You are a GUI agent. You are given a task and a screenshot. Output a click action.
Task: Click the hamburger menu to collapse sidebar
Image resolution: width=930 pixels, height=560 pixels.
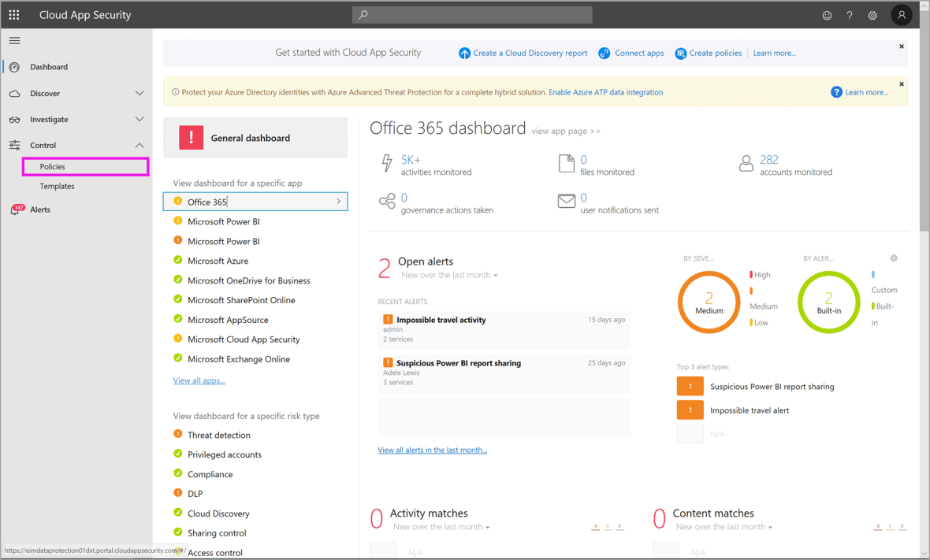14,40
